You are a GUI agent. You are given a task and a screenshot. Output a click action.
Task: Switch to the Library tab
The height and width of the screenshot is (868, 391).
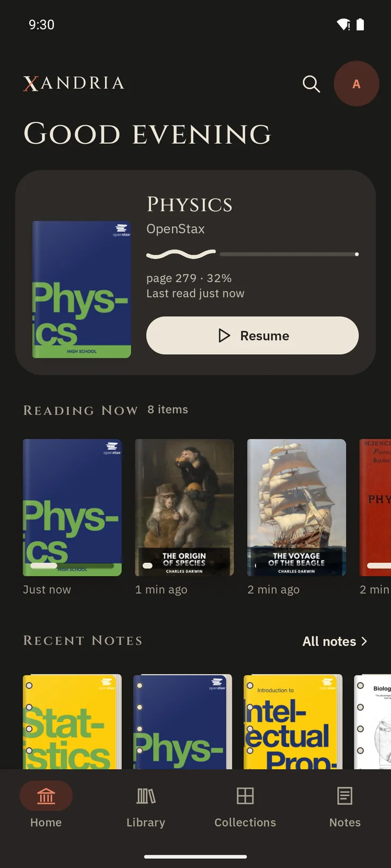[146, 807]
